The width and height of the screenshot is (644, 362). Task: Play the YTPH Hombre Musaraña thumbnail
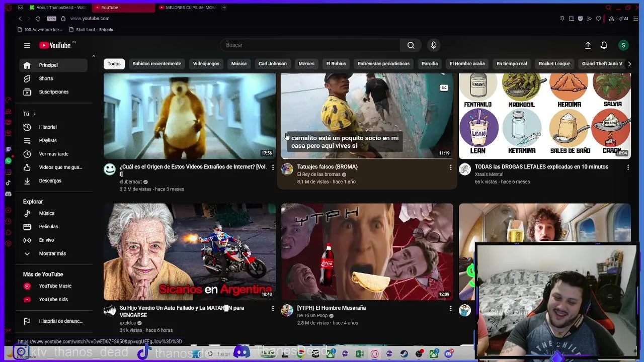pyautogui.click(x=367, y=251)
